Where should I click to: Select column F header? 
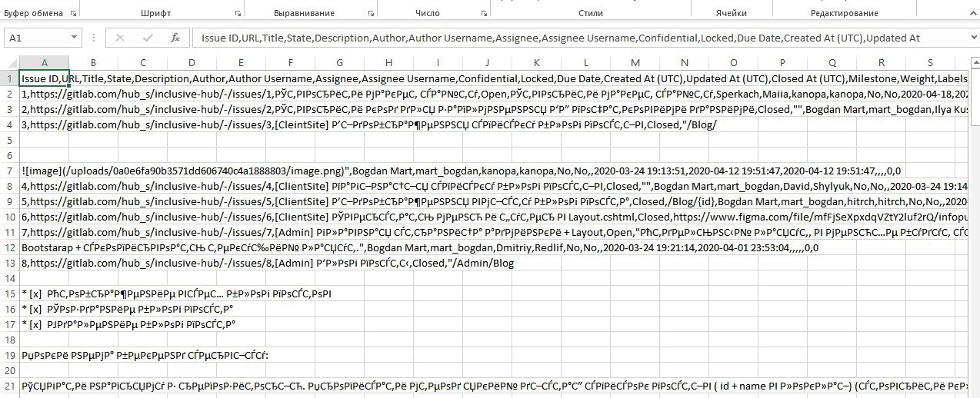(x=290, y=63)
